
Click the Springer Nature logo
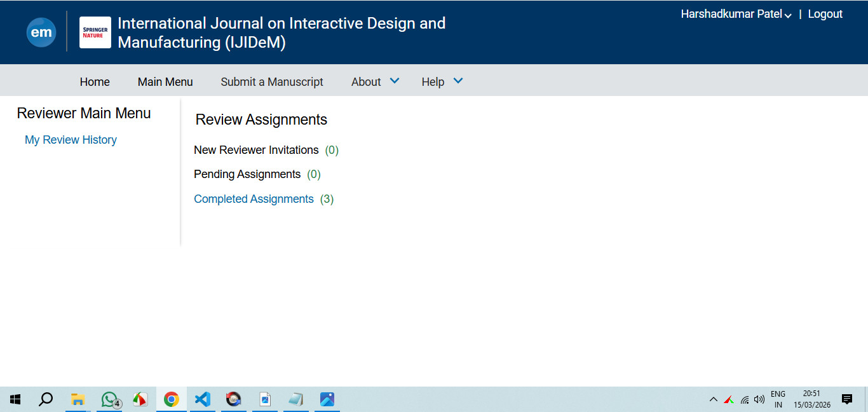pos(95,32)
